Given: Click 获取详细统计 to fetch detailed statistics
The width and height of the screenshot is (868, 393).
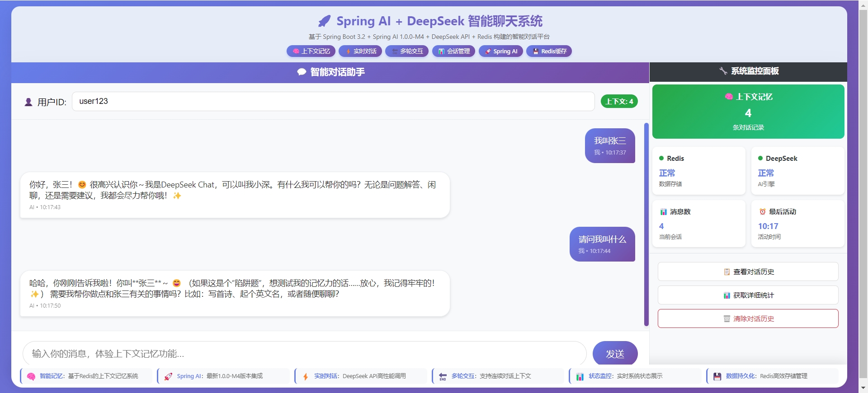Looking at the screenshot, I should pos(748,295).
